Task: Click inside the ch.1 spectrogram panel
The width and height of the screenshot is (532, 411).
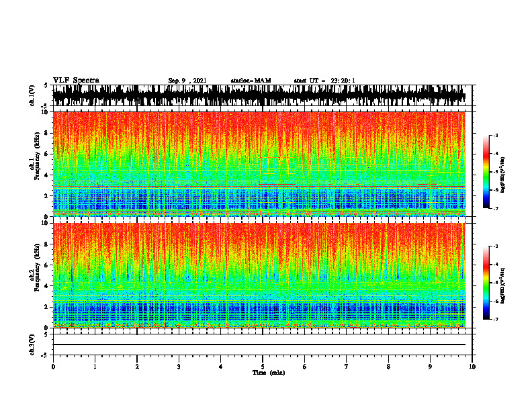Action: point(259,164)
